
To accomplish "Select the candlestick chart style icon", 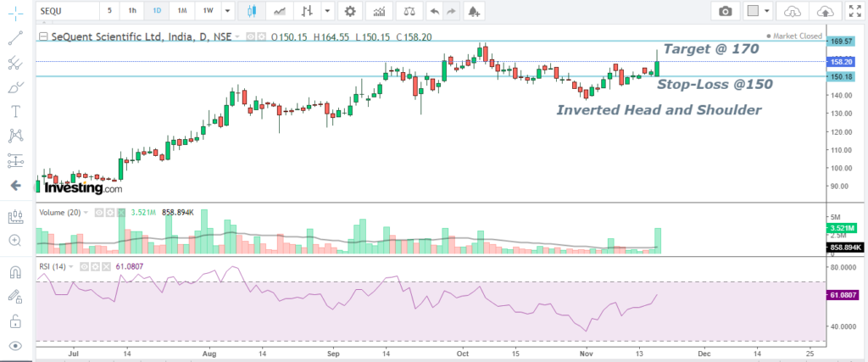I will (x=251, y=11).
